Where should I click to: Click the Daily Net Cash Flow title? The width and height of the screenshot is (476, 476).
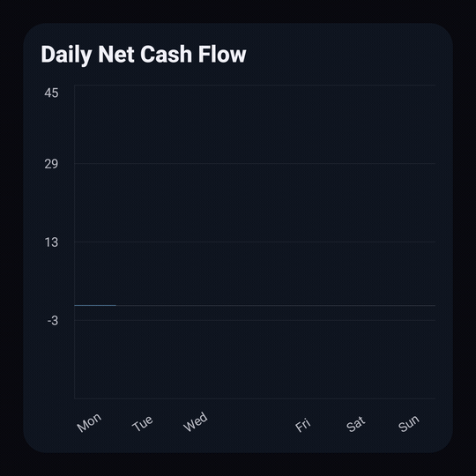(144, 55)
